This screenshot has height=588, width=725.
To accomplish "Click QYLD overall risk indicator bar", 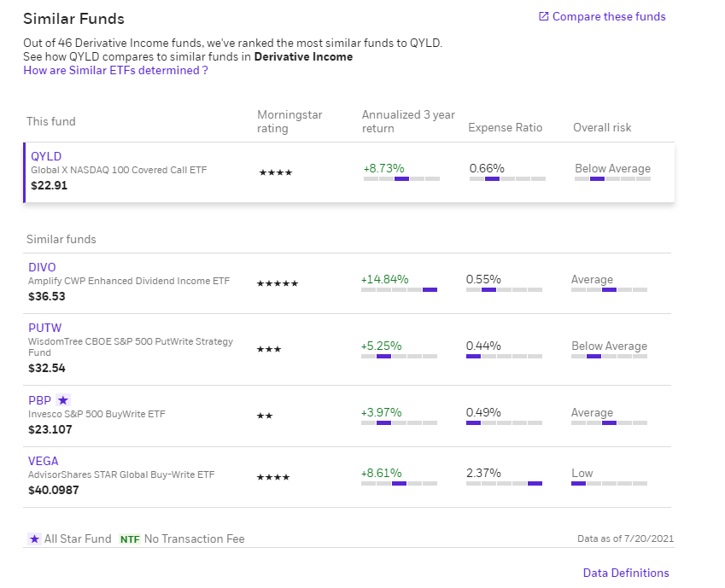I will (612, 179).
